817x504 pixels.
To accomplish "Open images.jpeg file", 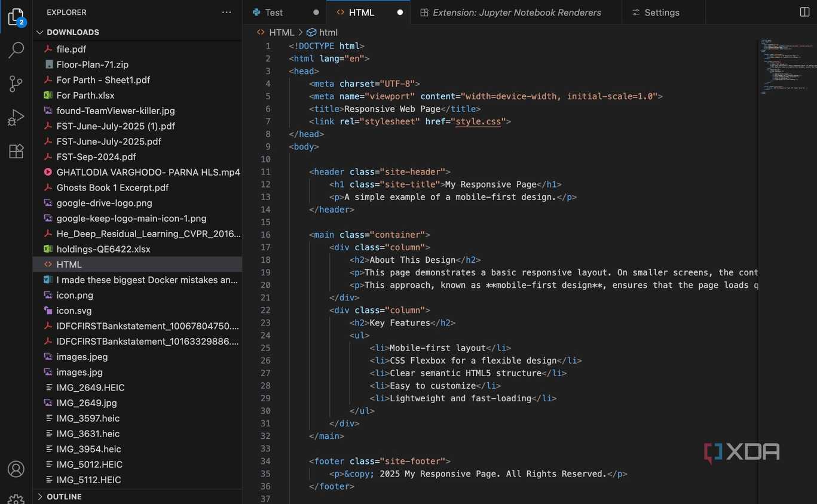I will (137, 357).
